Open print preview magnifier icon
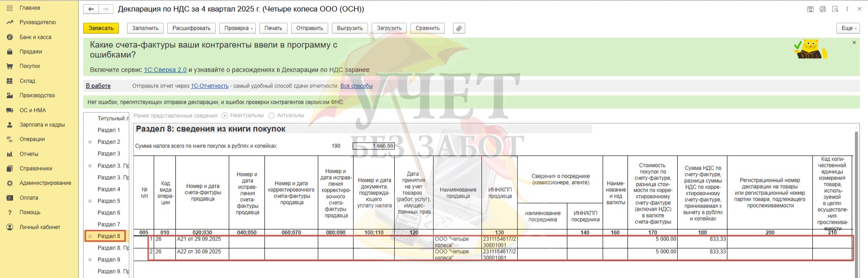The height and width of the screenshot is (278, 868). (835, 9)
